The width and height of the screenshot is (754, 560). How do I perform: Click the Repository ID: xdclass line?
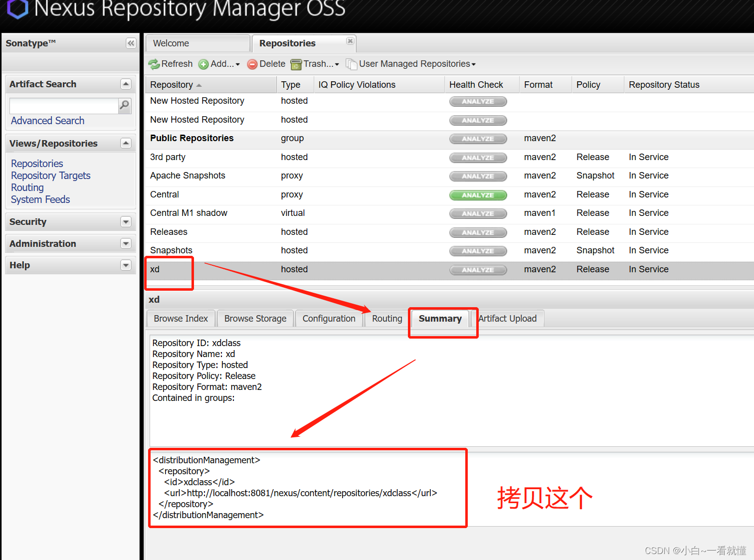[x=196, y=343]
